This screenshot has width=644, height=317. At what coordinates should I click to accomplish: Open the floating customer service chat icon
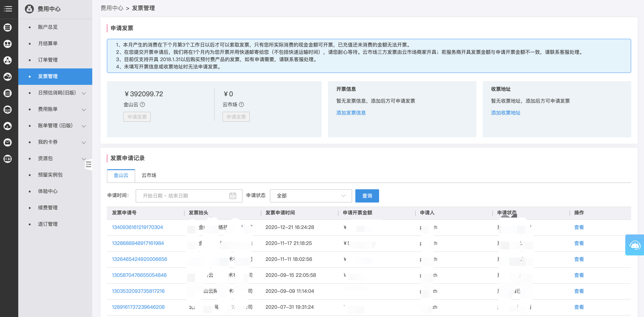[x=635, y=245]
